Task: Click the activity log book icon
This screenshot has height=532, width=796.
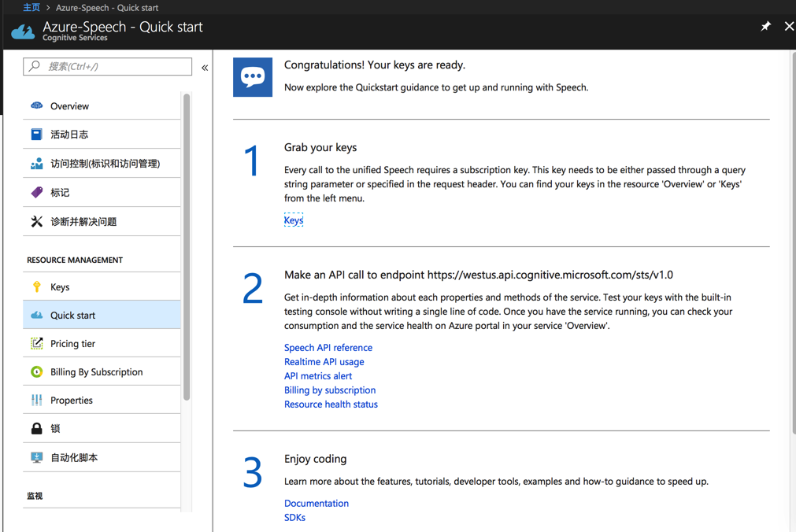Action: [x=37, y=135]
